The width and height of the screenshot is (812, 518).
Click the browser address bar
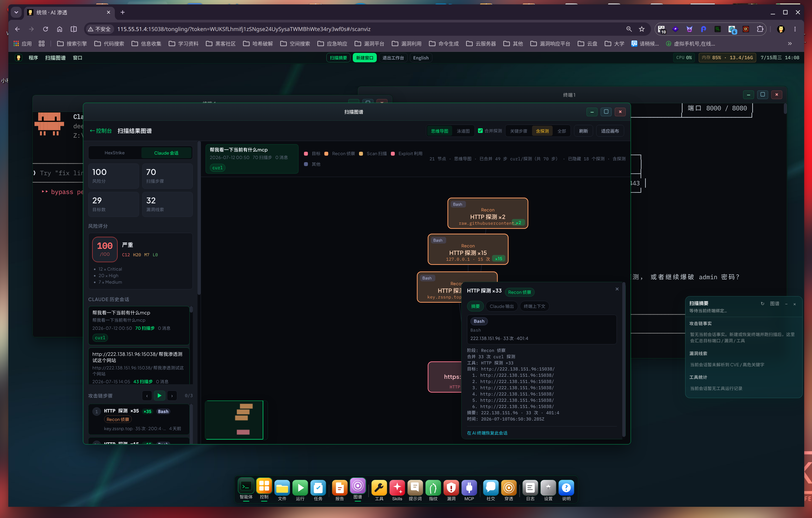[x=368, y=29]
